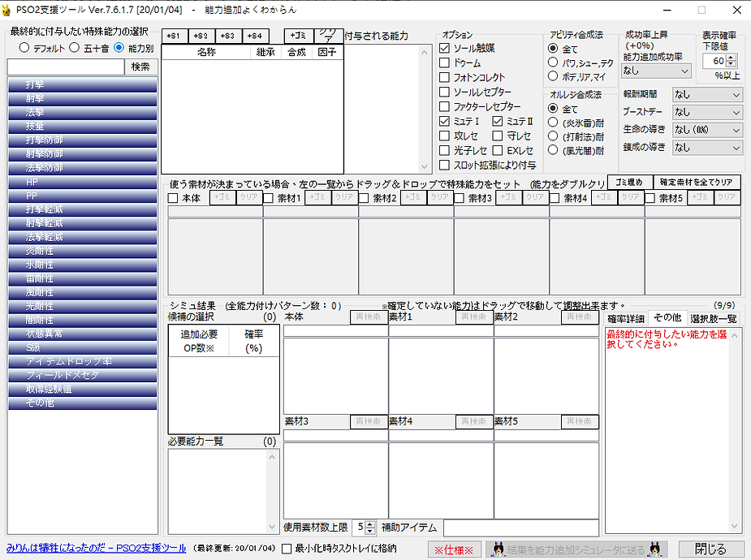Check the 本体 checkbox
The height and width of the screenshot is (560, 751).
pos(173,198)
